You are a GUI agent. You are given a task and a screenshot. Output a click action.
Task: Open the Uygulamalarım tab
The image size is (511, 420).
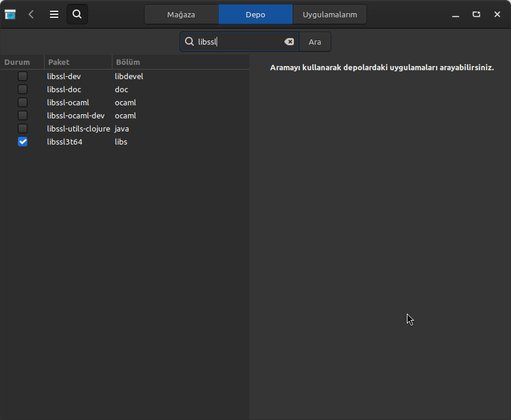(330, 14)
